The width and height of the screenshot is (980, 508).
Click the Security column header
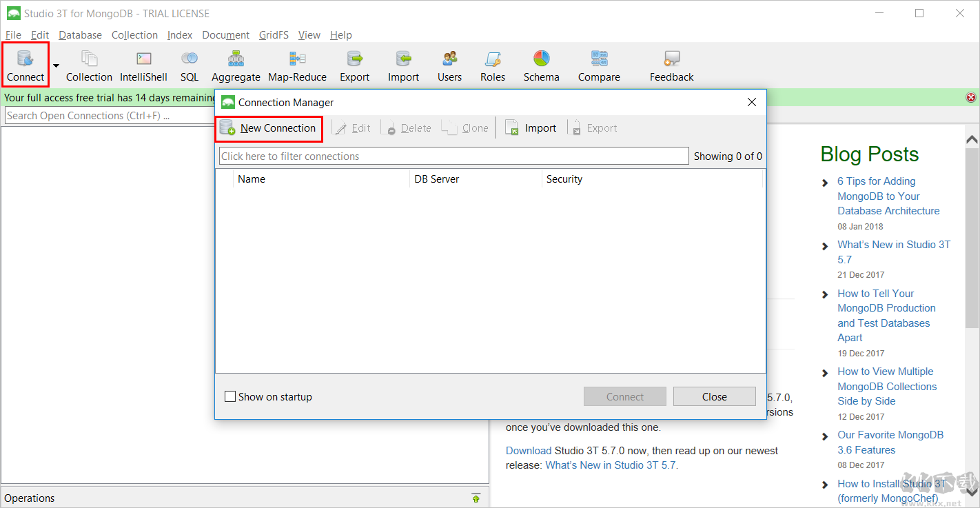(x=652, y=179)
